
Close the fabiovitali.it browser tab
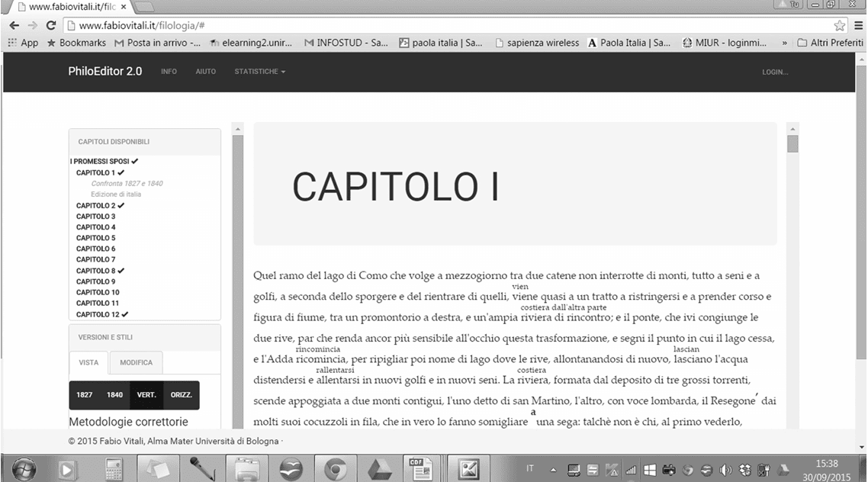tap(124, 7)
